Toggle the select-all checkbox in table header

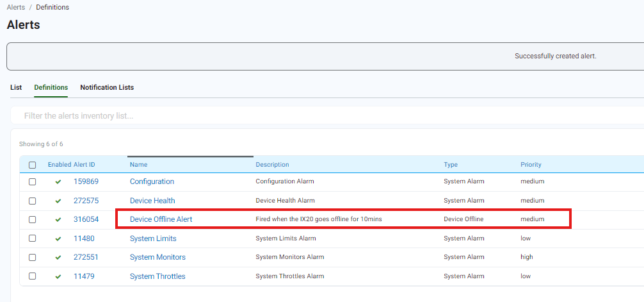click(33, 165)
